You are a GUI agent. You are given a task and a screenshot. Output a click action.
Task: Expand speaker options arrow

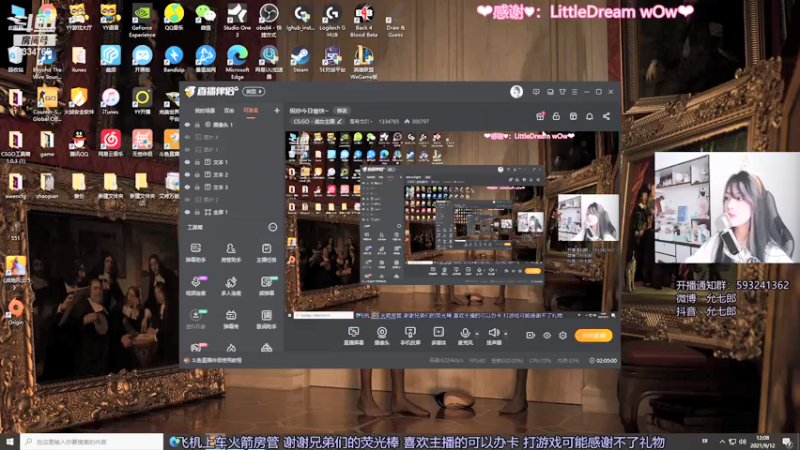click(x=506, y=334)
